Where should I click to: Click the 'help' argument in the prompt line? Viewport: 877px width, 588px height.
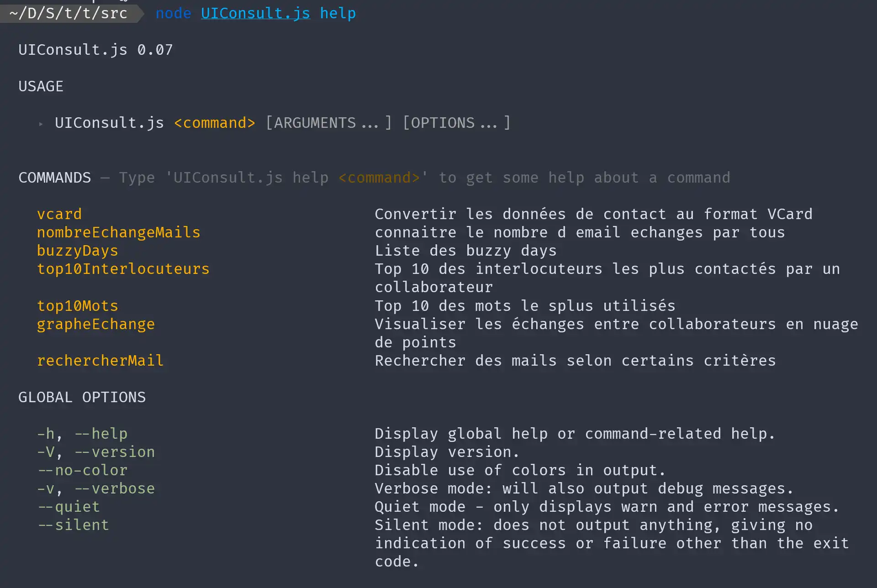coord(338,13)
